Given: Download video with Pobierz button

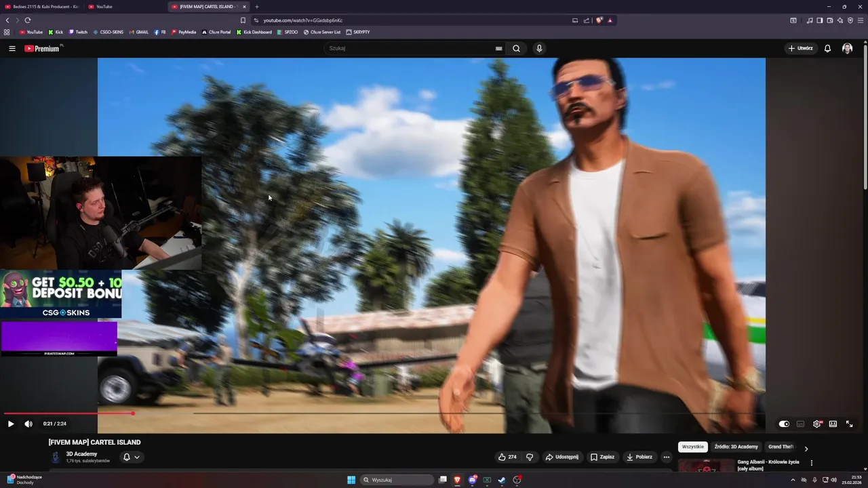Looking at the screenshot, I should coord(639,457).
